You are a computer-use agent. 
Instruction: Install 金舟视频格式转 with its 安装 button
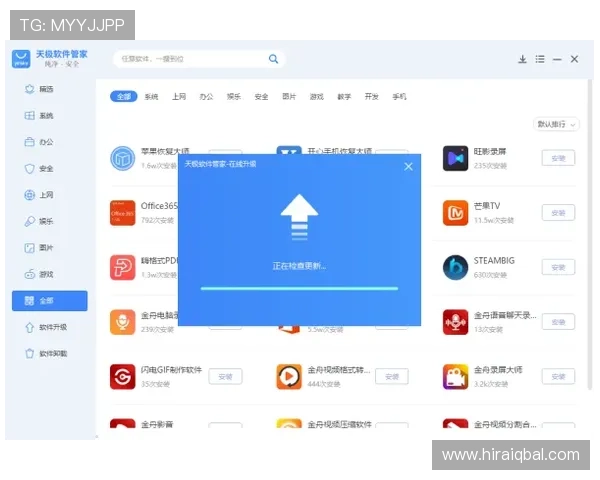392,377
